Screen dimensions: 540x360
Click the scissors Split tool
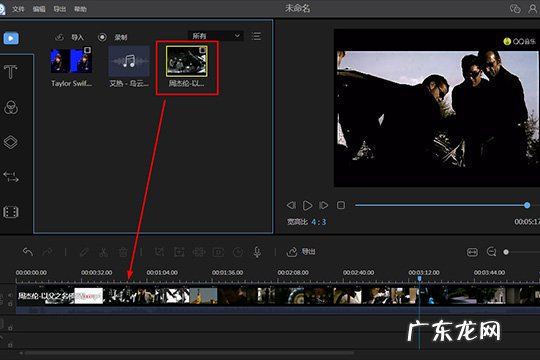[x=103, y=252]
